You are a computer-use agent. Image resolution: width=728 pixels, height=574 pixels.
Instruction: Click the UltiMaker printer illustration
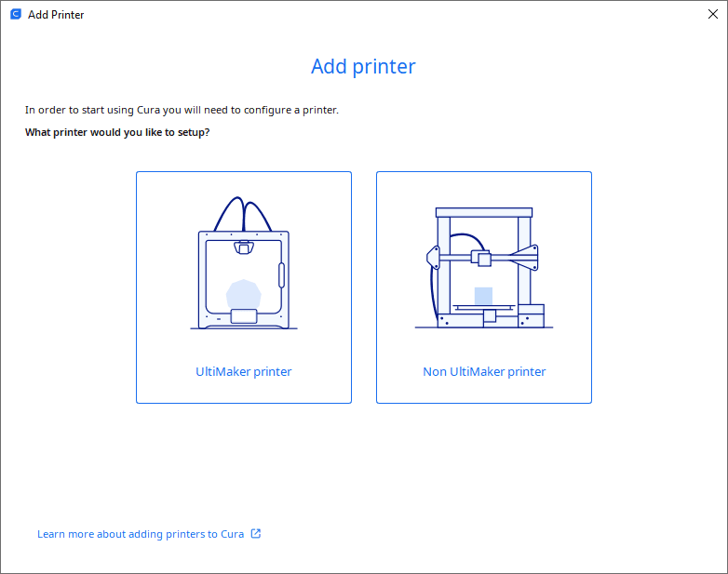(244, 263)
